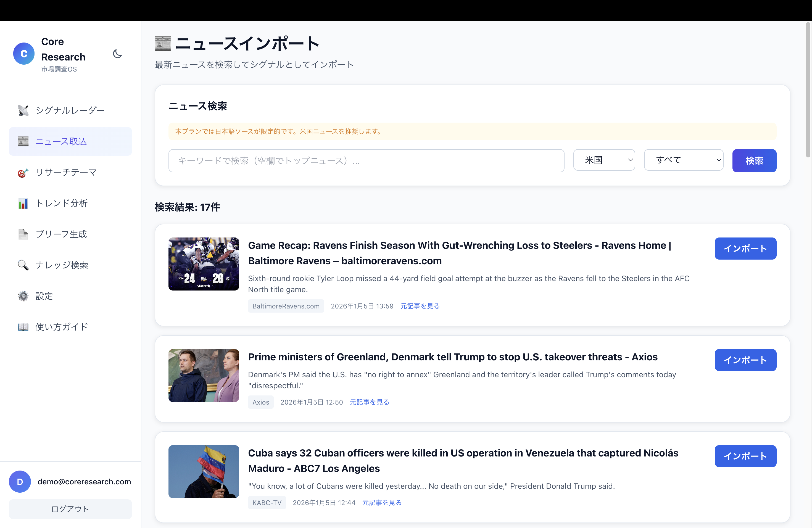Click the Ravens game score thumbnail
The height and width of the screenshot is (528, 812).
[204, 264]
